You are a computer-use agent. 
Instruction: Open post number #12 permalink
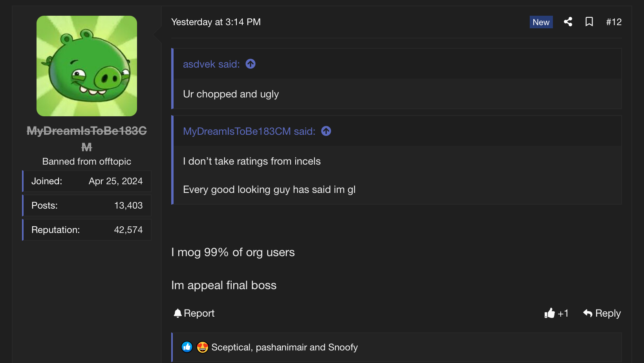[x=613, y=22]
